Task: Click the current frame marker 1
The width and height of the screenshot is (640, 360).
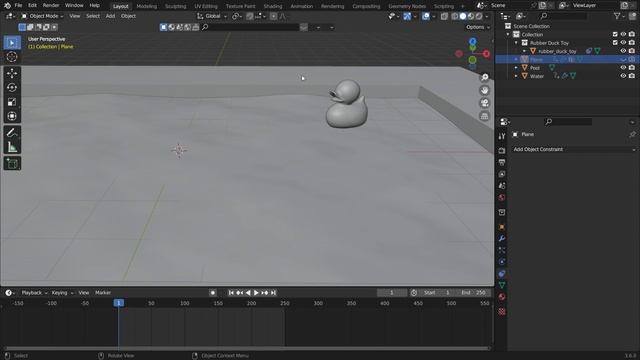Action: [x=119, y=303]
